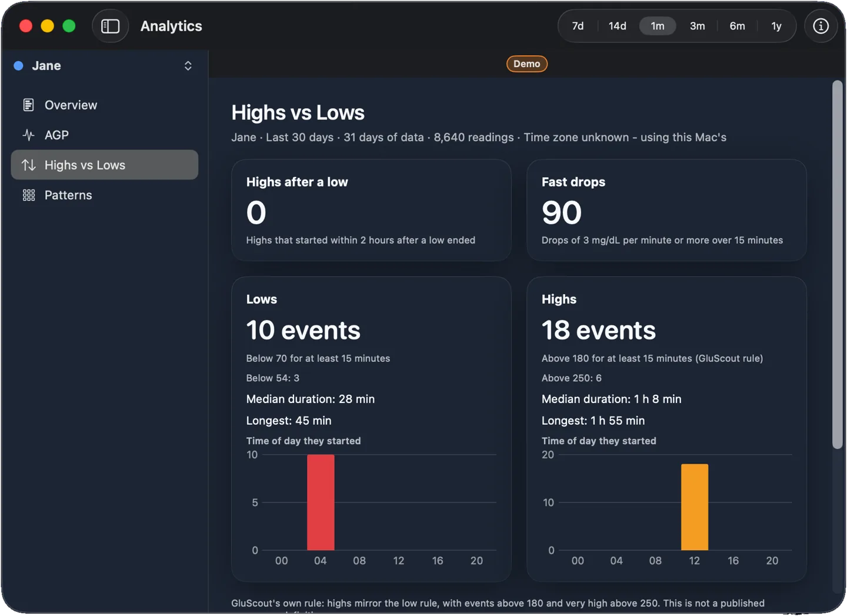Open the Overview section
Screen dimensions: 847x616
pos(105,105)
